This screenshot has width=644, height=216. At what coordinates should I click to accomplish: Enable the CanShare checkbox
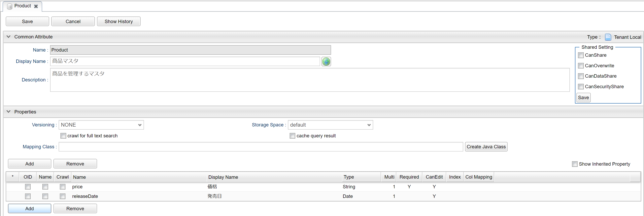point(581,55)
